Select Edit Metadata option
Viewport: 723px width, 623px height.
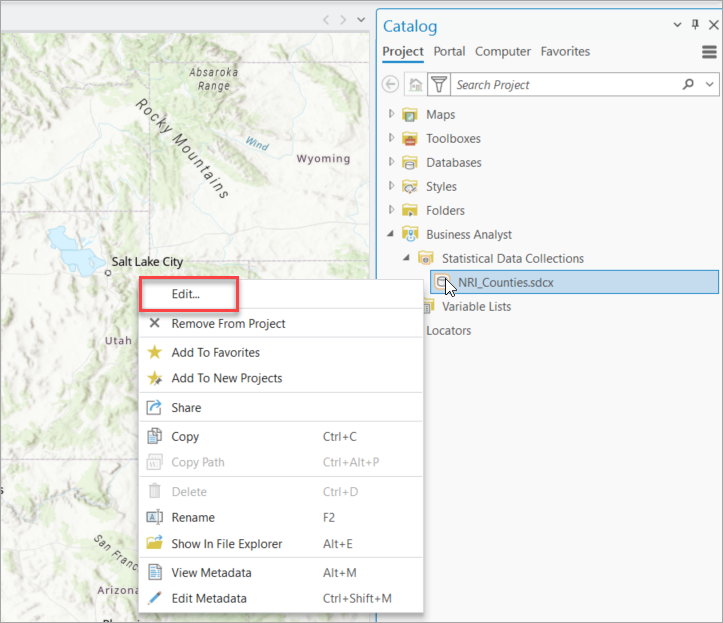281,599
